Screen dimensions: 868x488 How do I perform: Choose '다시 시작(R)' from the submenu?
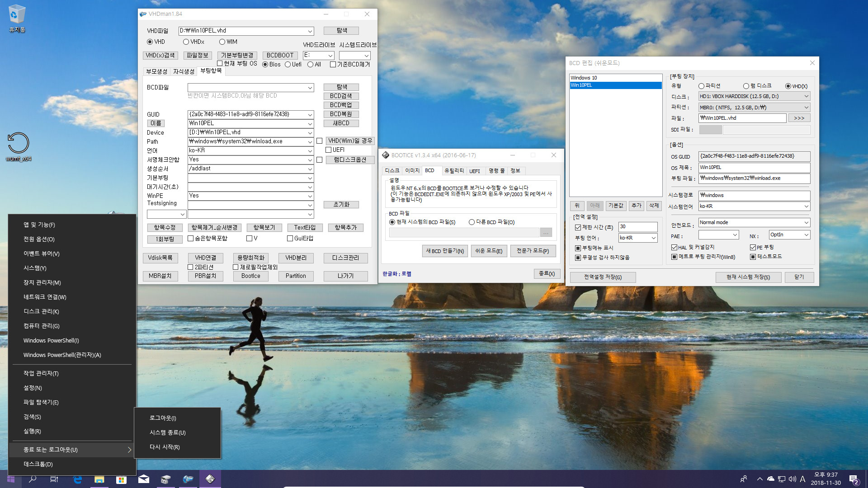pos(177,447)
